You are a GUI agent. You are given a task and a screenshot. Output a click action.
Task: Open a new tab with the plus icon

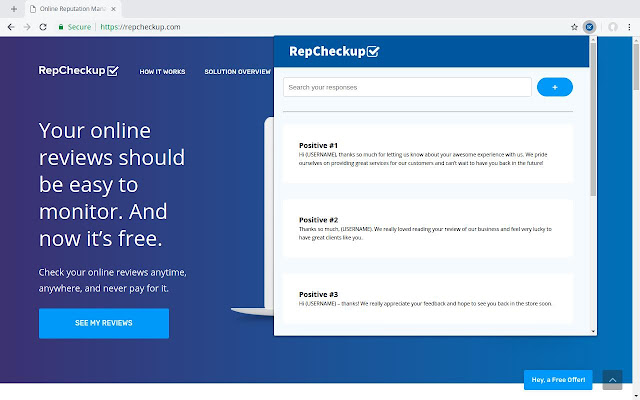14,9
